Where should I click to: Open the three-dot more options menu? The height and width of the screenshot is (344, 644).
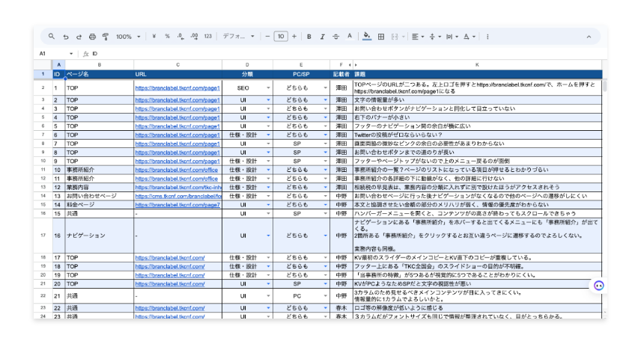tap(487, 37)
